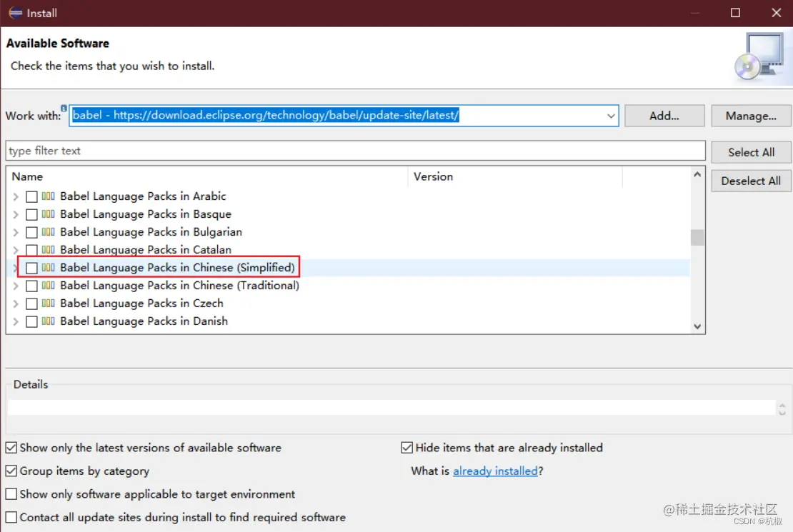The height and width of the screenshot is (532, 793).
Task: Click the Name column header
Action: pos(207,176)
